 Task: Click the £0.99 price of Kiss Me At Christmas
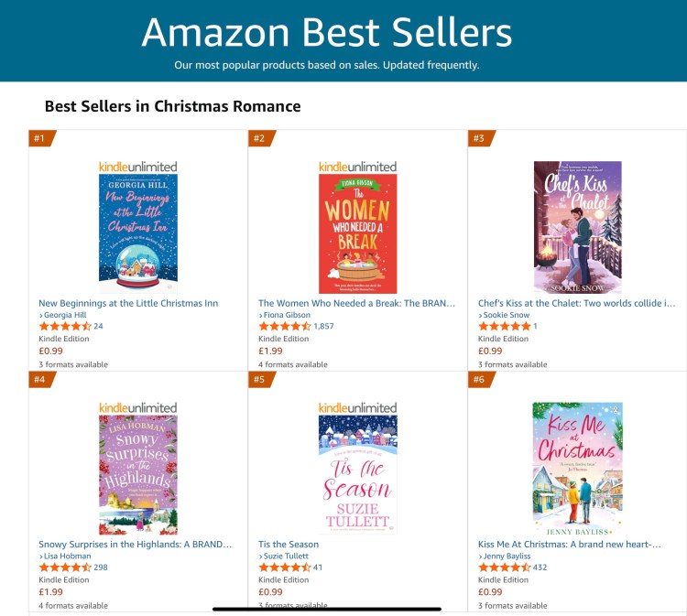(490, 591)
